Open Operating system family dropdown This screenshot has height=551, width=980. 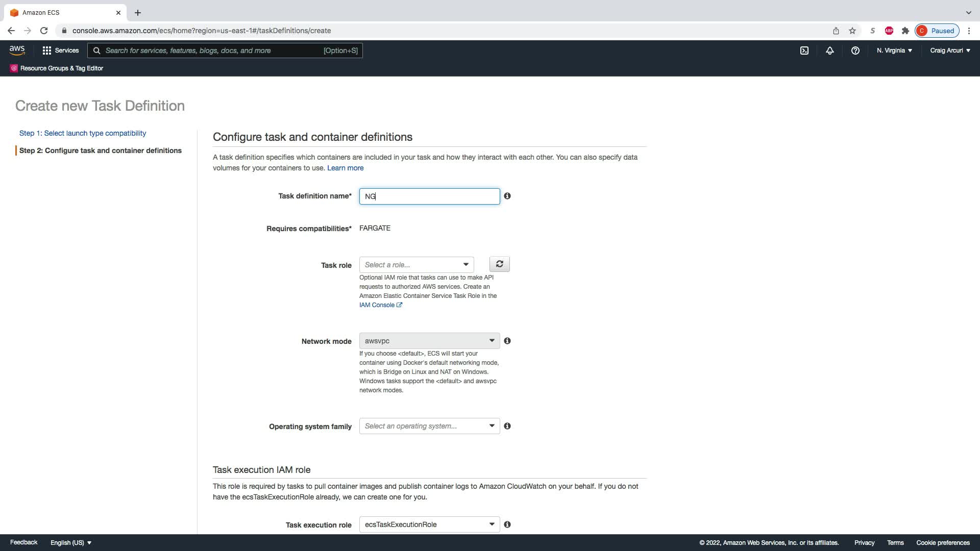429,426
